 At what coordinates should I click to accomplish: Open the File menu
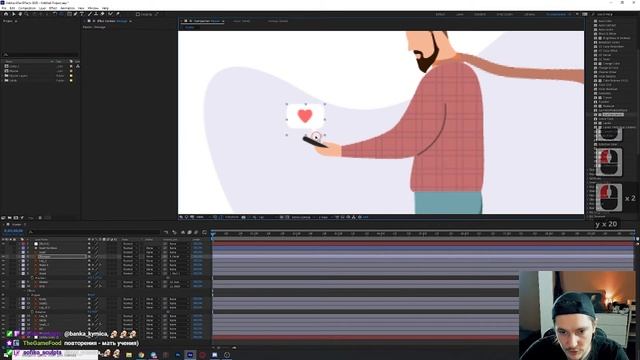pyautogui.click(x=4, y=8)
